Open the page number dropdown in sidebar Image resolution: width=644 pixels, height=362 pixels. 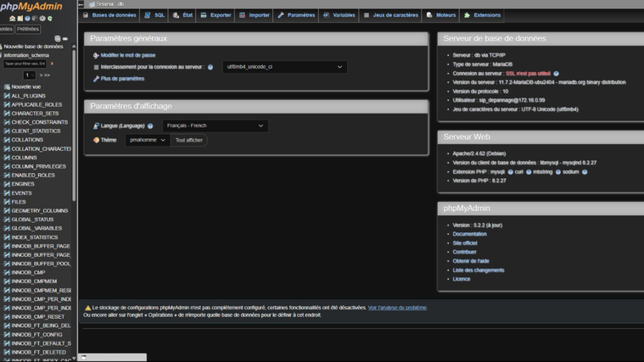(29, 75)
